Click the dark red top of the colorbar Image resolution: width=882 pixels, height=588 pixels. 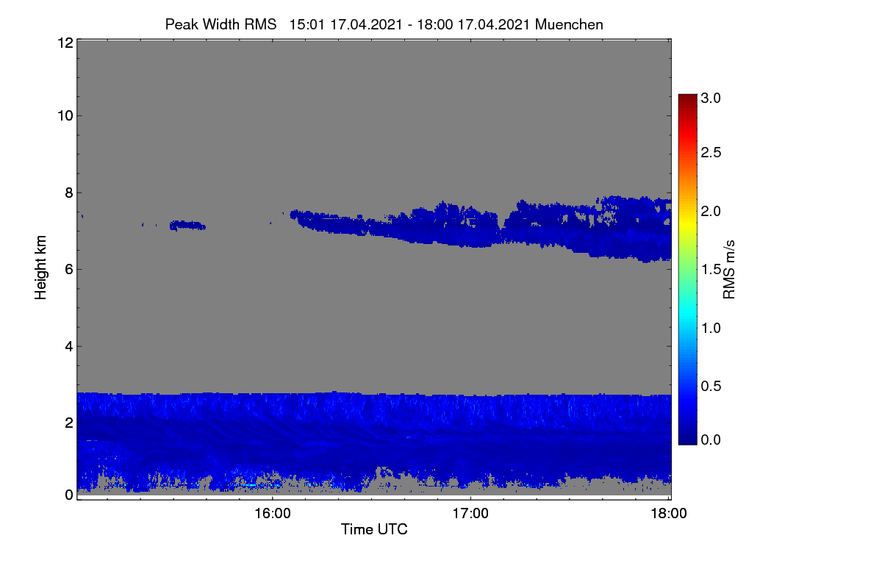[686, 100]
